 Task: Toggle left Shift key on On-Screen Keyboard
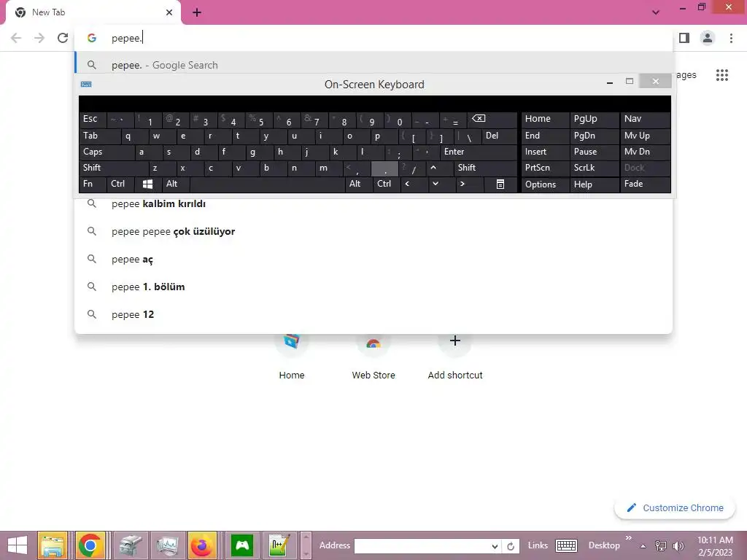coord(113,168)
